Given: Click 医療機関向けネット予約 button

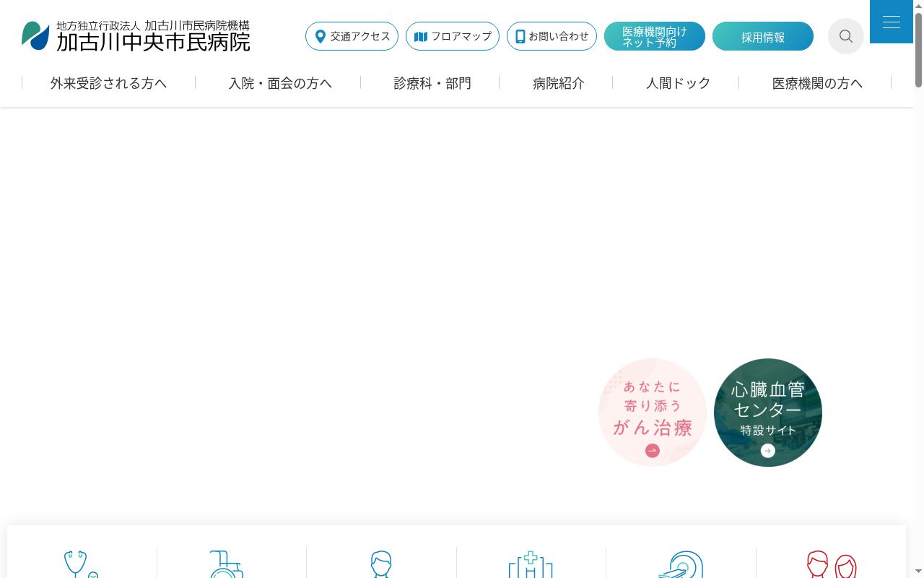Looking at the screenshot, I should click(655, 36).
